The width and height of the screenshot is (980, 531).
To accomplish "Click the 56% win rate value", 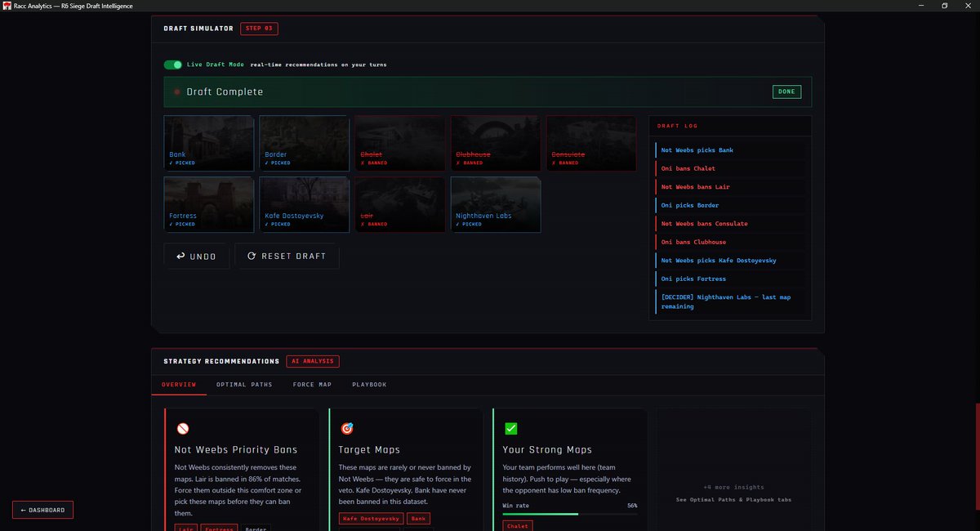I will (632, 506).
